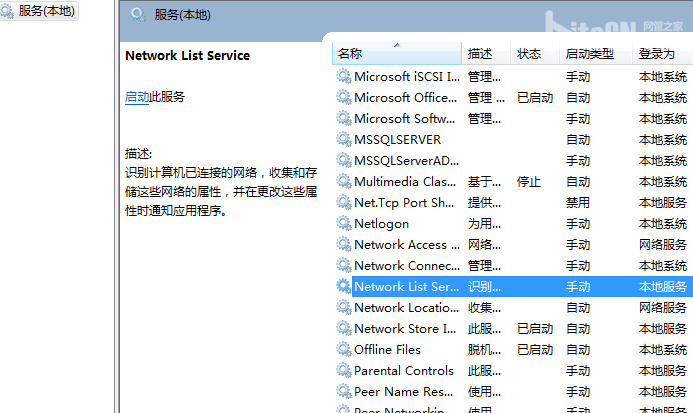This screenshot has width=693, height=413.
Task: Click the gear icon of Network List Service row
Action: (x=343, y=286)
